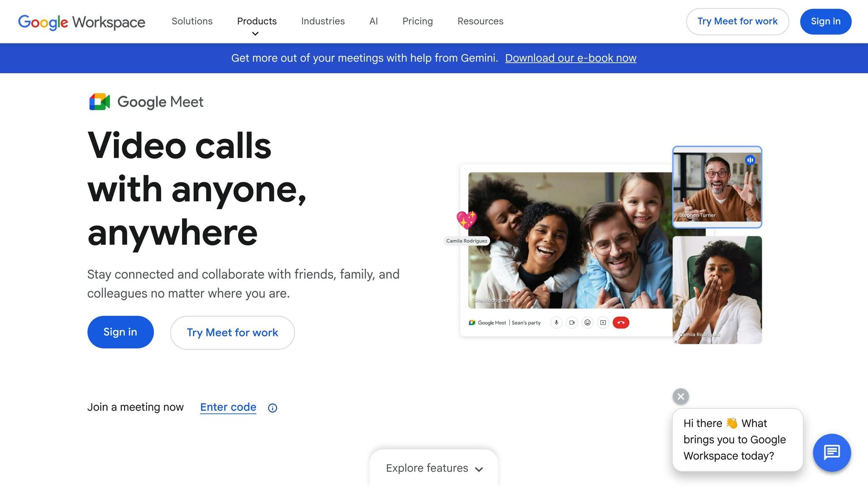Click the info icon beside Enter code
Screen dimensions: 868x488
point(272,408)
